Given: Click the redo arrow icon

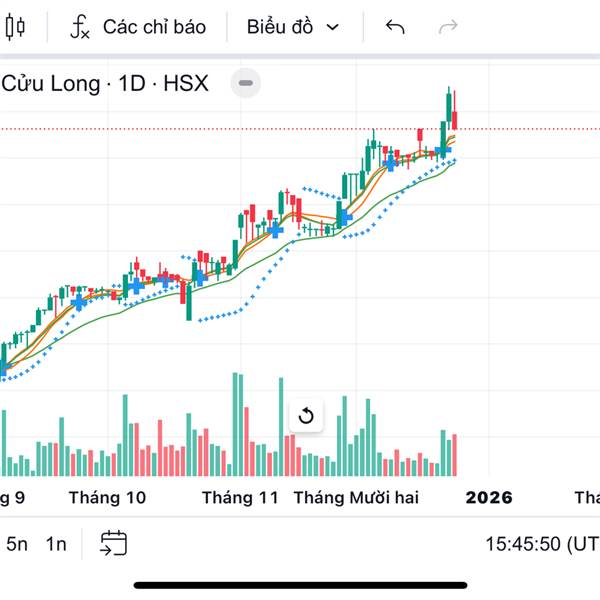Looking at the screenshot, I should pos(449,27).
